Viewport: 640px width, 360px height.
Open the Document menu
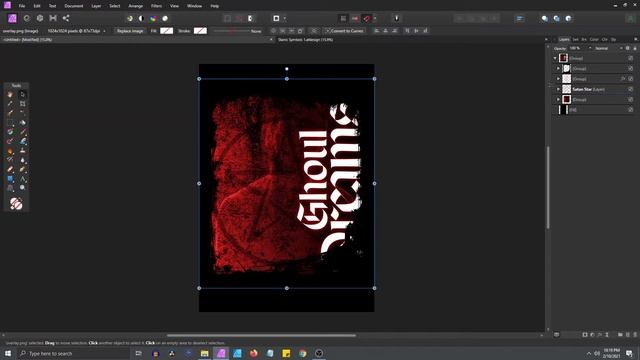[73, 6]
